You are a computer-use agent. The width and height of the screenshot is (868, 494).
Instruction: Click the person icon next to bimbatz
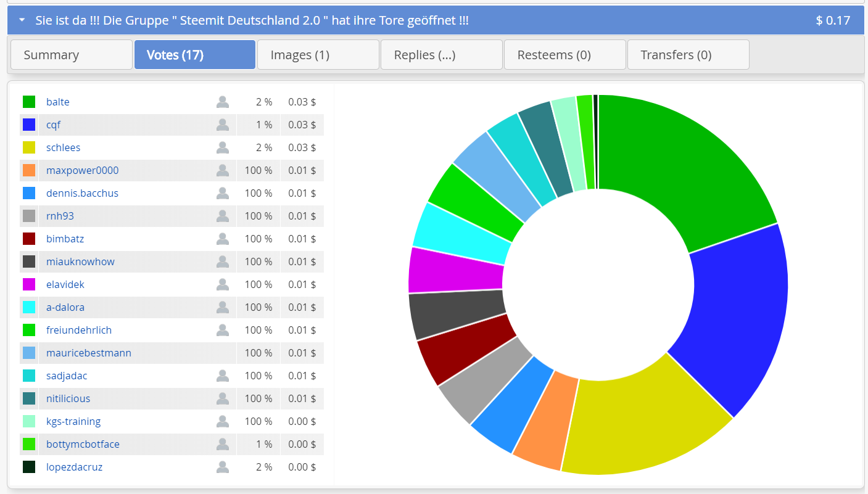click(223, 239)
